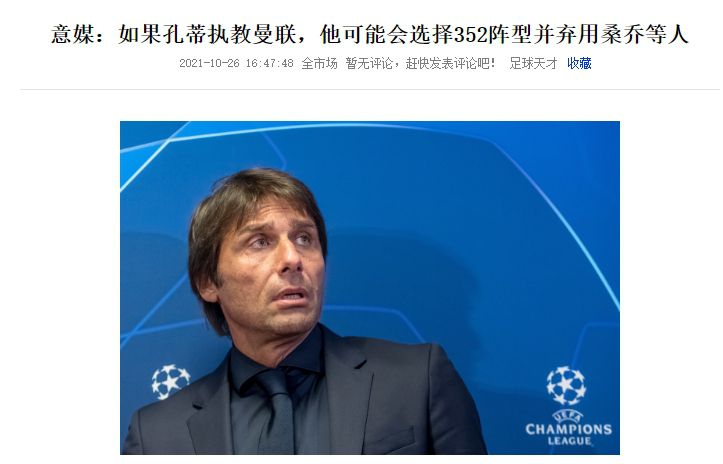
Task: Click the article headline starting with 意媒
Action: 369,34
